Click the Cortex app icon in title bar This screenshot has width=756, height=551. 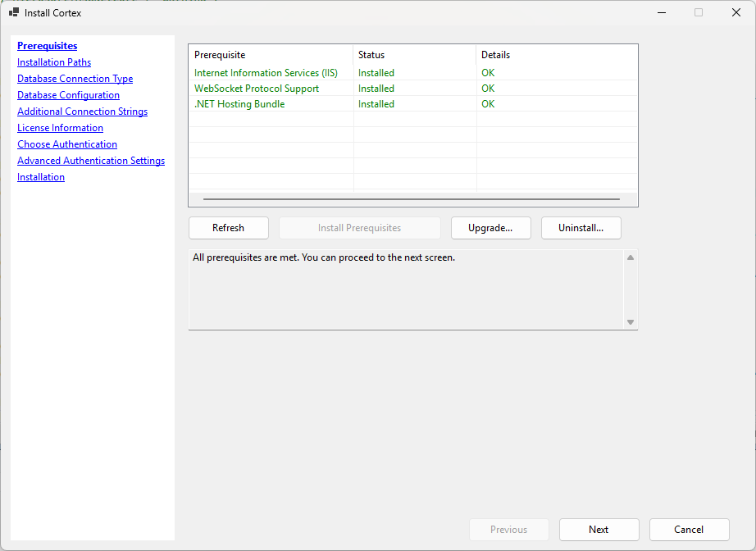pyautogui.click(x=13, y=13)
